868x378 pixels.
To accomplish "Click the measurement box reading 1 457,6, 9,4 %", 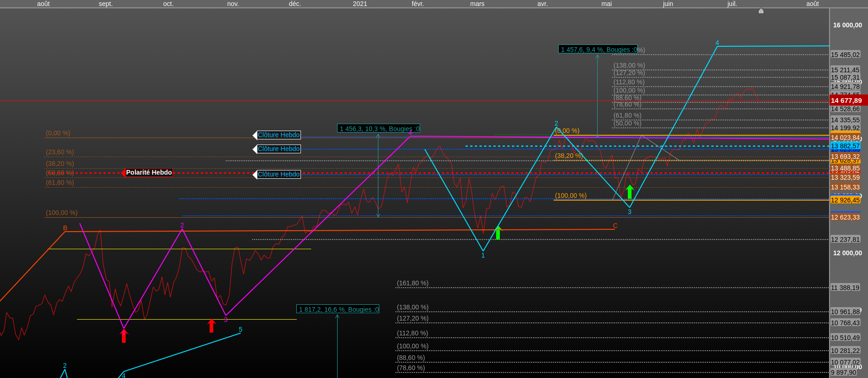I will [x=598, y=49].
